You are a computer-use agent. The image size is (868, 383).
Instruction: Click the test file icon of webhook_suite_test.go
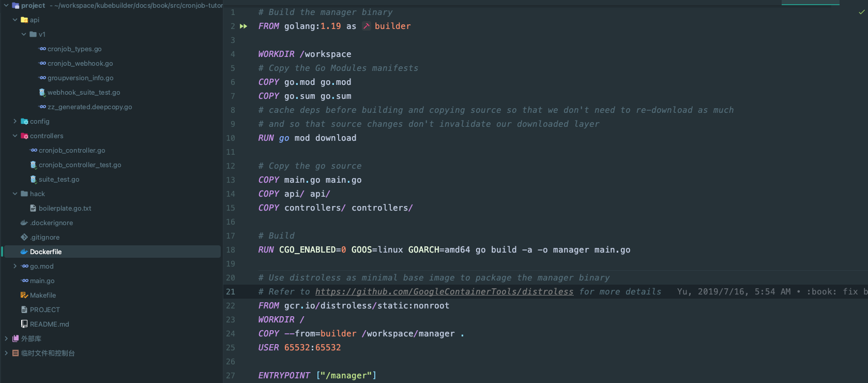coord(42,92)
